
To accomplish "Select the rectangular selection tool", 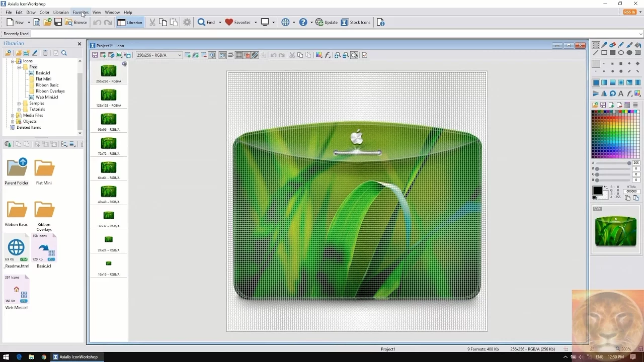I will 596,45.
